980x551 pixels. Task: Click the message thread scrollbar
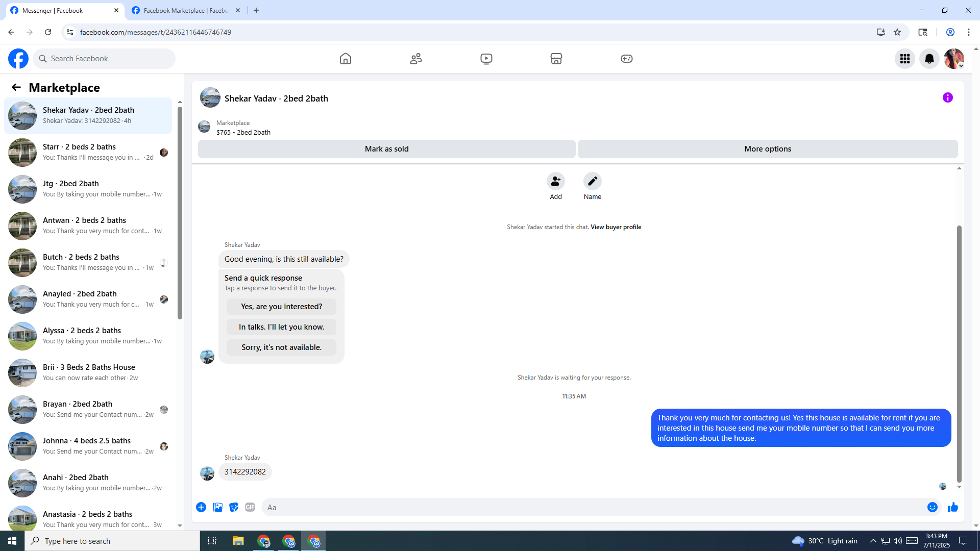tap(959, 354)
